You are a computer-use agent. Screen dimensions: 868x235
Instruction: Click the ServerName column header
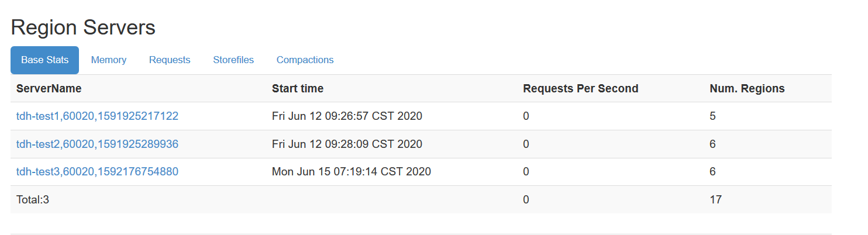49,89
